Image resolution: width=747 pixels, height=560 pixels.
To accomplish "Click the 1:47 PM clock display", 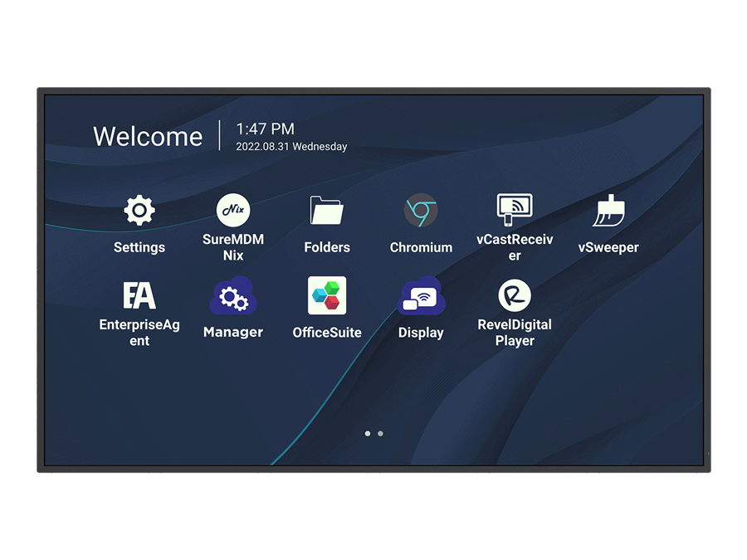I will [x=265, y=129].
